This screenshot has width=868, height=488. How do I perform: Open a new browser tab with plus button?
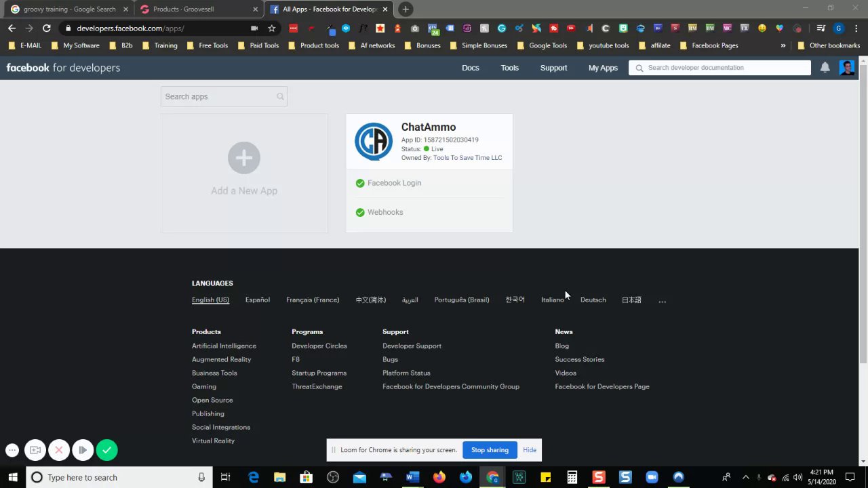click(406, 9)
